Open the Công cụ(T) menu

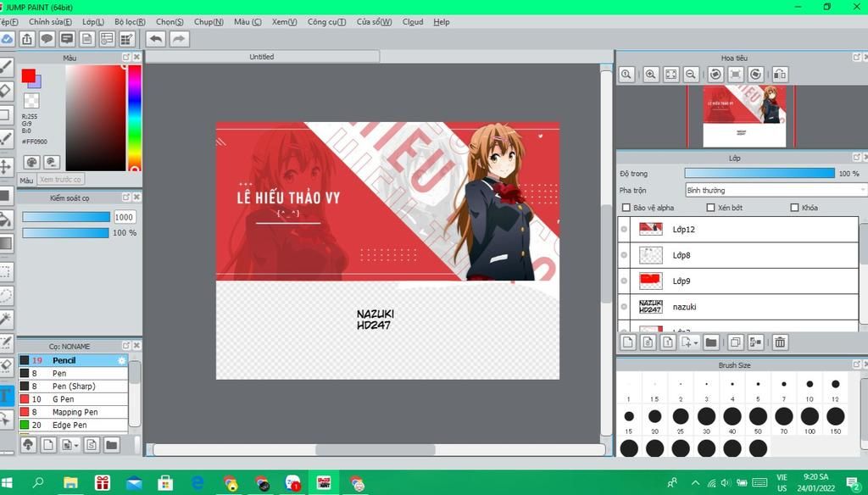click(326, 21)
